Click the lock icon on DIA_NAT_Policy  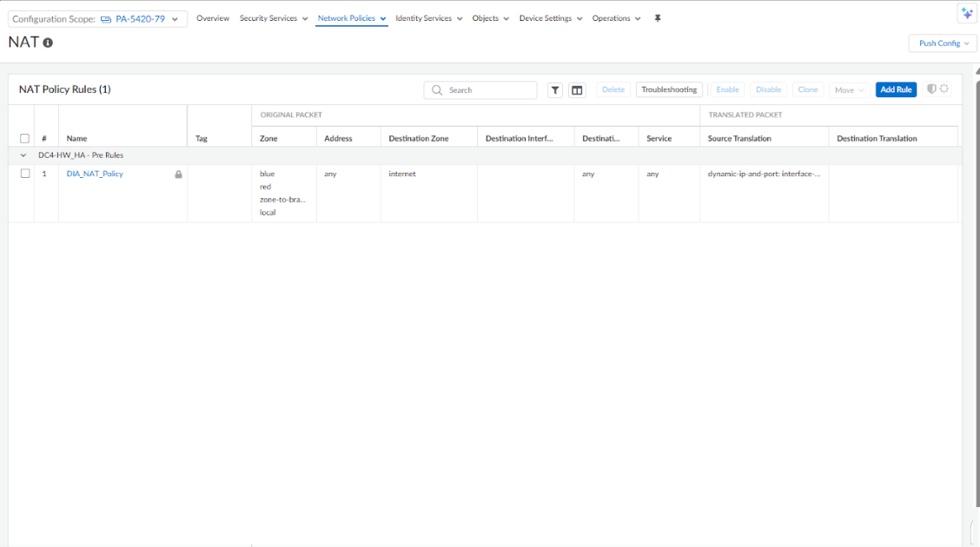point(179,175)
